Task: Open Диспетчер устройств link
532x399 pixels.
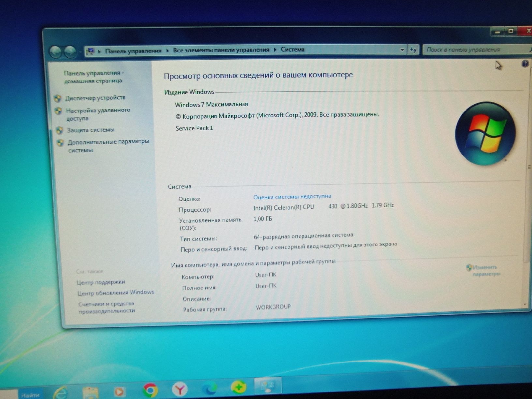Action: (x=95, y=98)
